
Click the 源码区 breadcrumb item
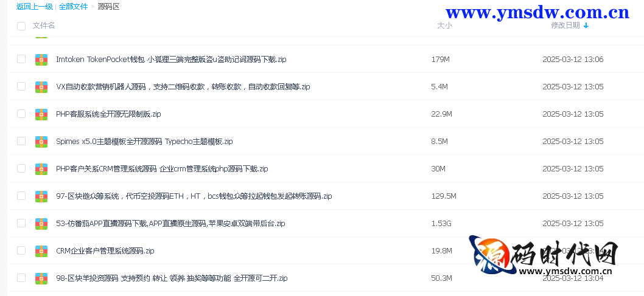(108, 7)
